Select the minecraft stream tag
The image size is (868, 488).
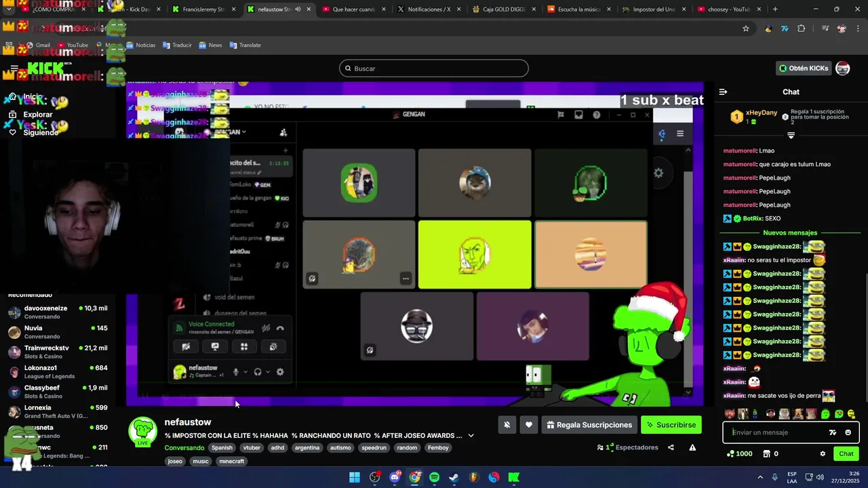pos(231,462)
